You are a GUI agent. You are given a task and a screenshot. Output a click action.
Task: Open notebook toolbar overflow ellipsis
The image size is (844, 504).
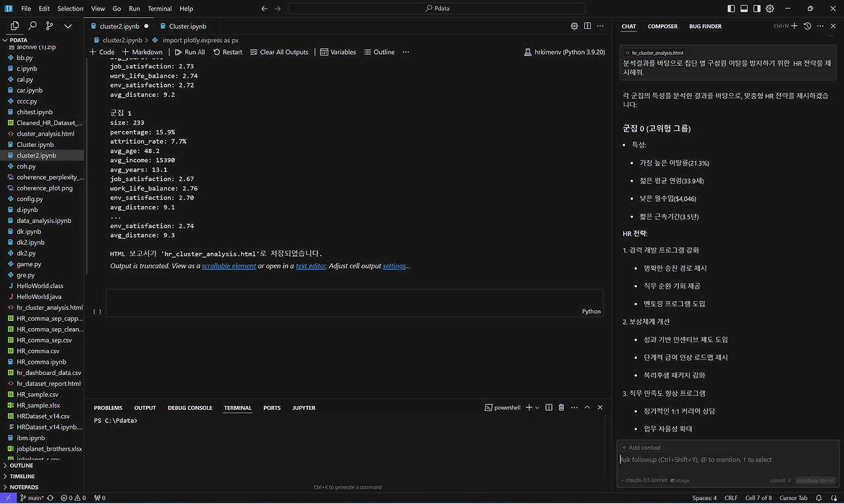point(406,52)
